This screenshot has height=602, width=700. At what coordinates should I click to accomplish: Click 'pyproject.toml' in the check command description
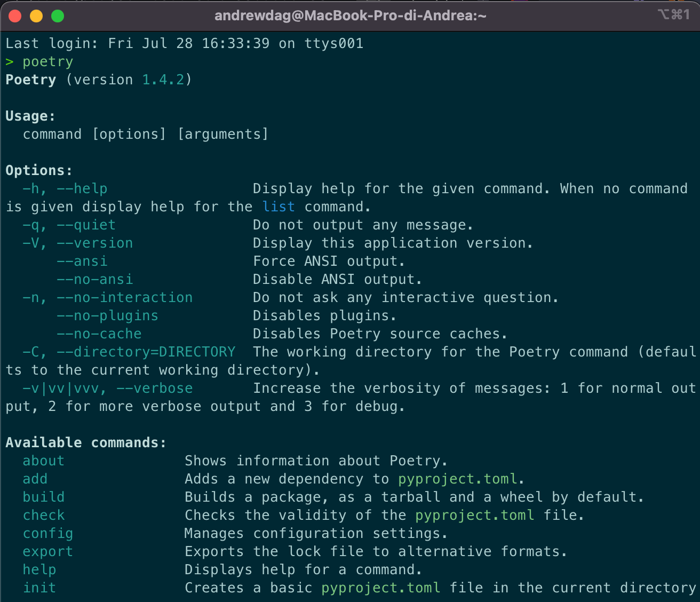[475, 515]
